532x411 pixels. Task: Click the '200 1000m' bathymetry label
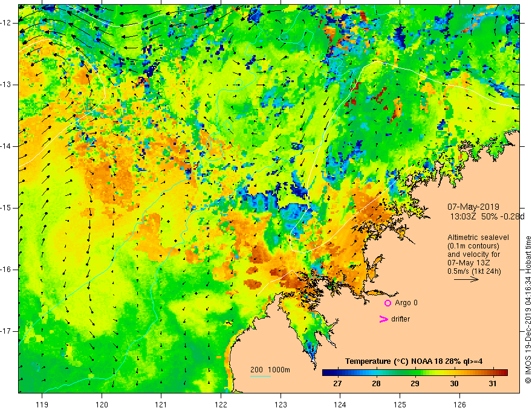click(x=270, y=370)
